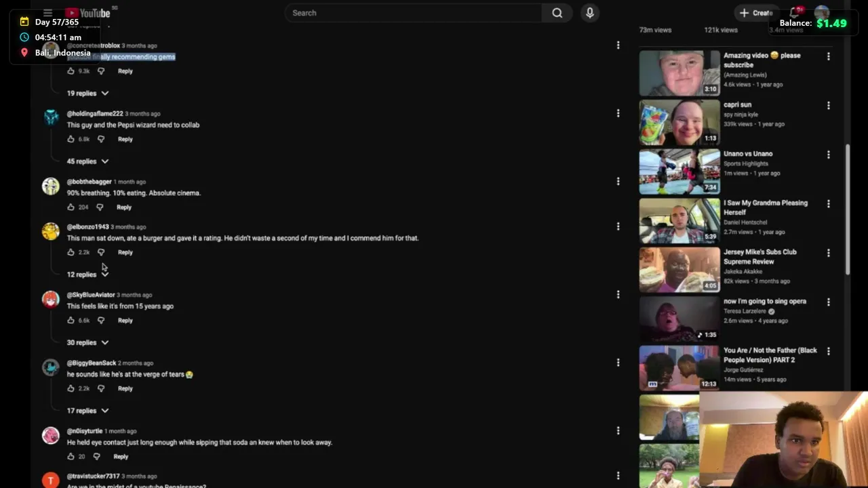
Task: Open options for 'Unano vs Unano' video
Action: (828, 155)
